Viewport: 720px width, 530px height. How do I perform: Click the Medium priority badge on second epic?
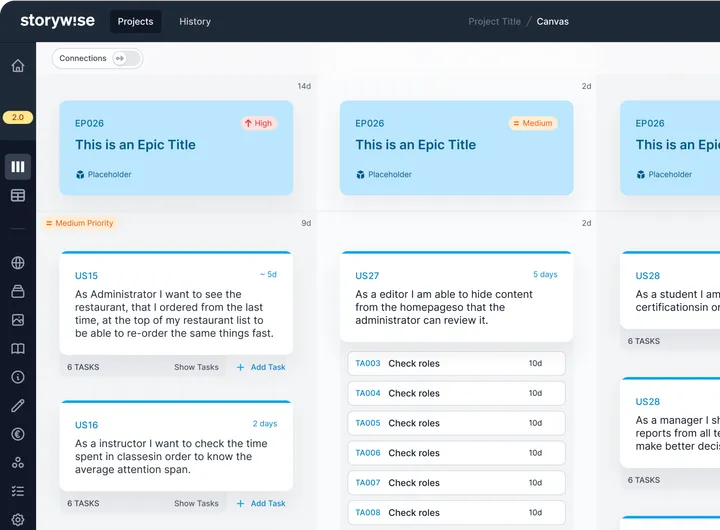click(x=532, y=123)
